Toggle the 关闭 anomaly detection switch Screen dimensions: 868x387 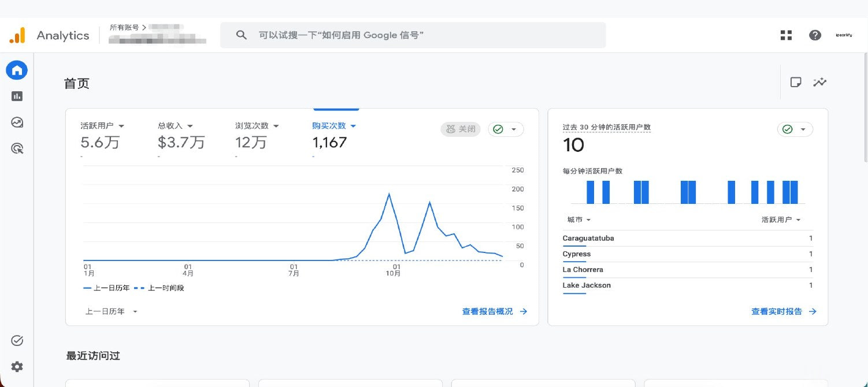(461, 129)
